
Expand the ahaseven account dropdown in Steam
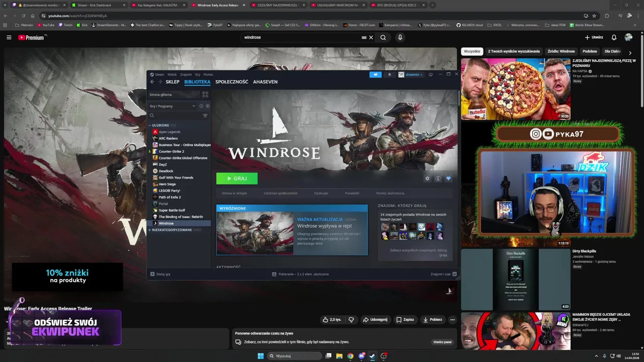(411, 74)
